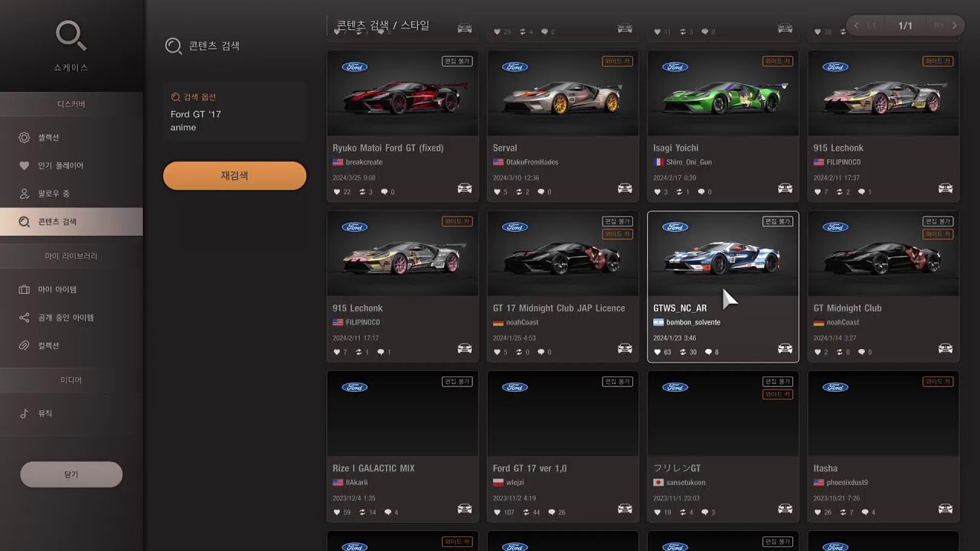Click the repost icon on GTWS_NC_AR card
Screen dimensions: 980x551
click(683, 352)
